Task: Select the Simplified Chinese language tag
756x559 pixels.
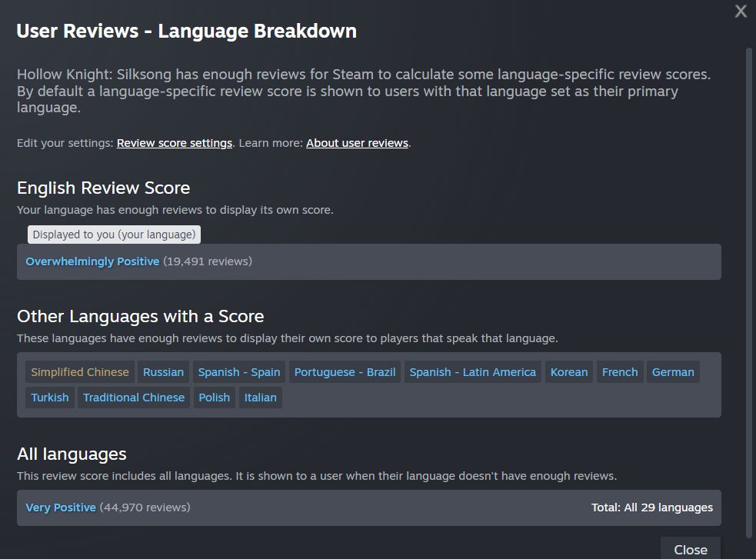Action: coord(80,372)
